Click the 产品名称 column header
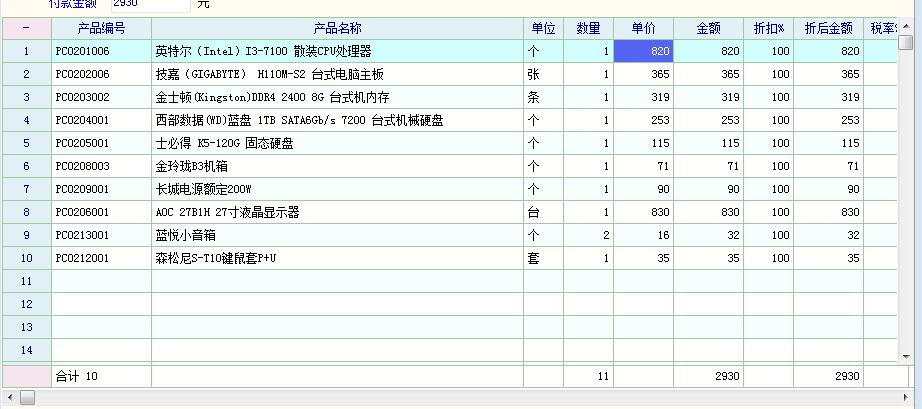The height and width of the screenshot is (409, 922). (337, 28)
